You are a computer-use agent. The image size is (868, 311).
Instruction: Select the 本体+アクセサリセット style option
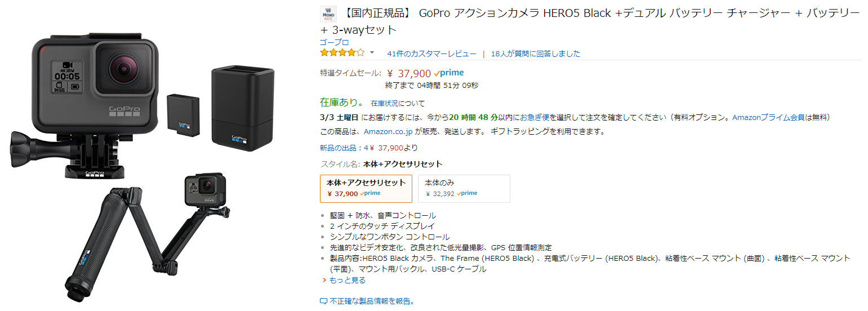[x=366, y=188]
